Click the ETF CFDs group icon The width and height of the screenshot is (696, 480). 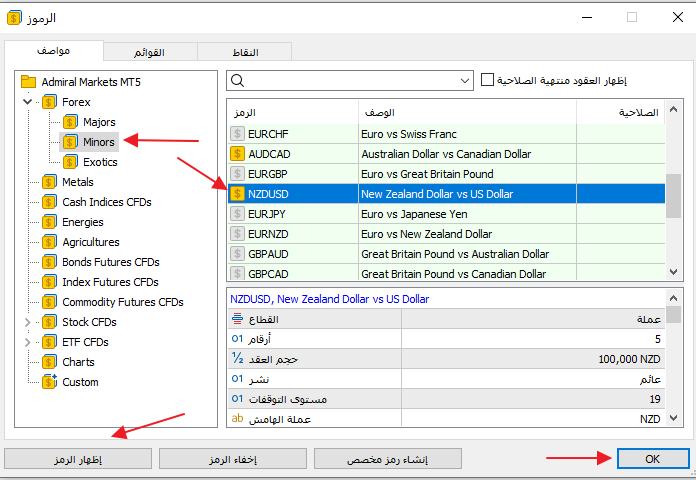tap(49, 342)
